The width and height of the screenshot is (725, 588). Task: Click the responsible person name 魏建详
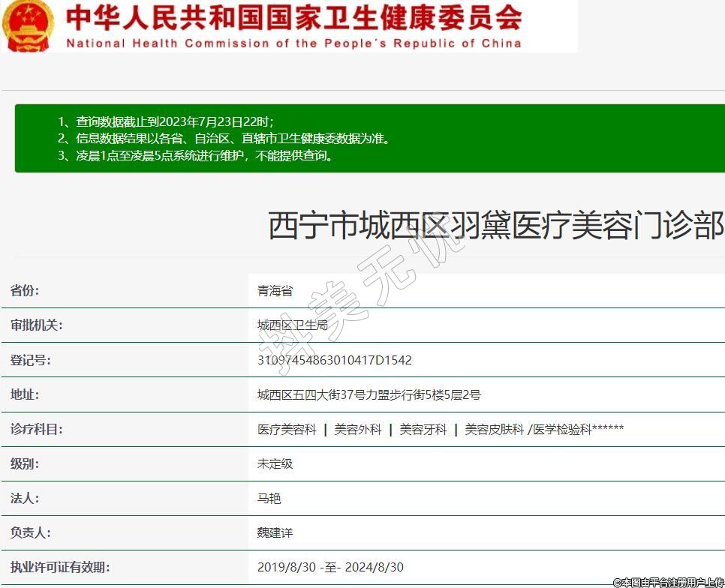pos(275,532)
